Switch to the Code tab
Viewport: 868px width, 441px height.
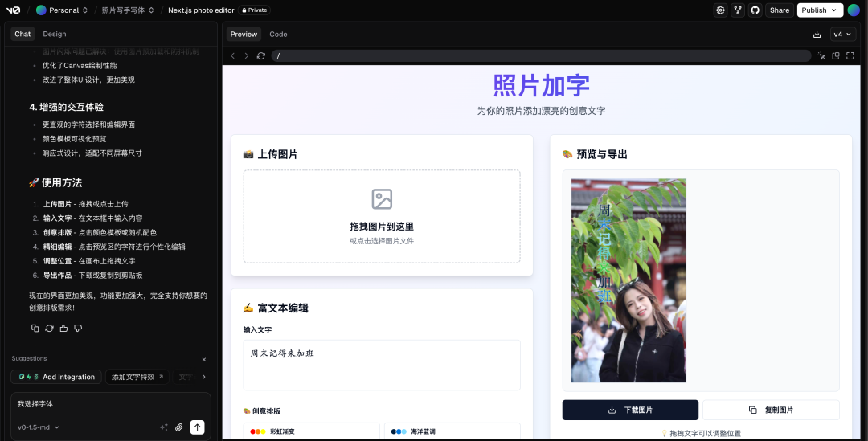[x=278, y=34]
